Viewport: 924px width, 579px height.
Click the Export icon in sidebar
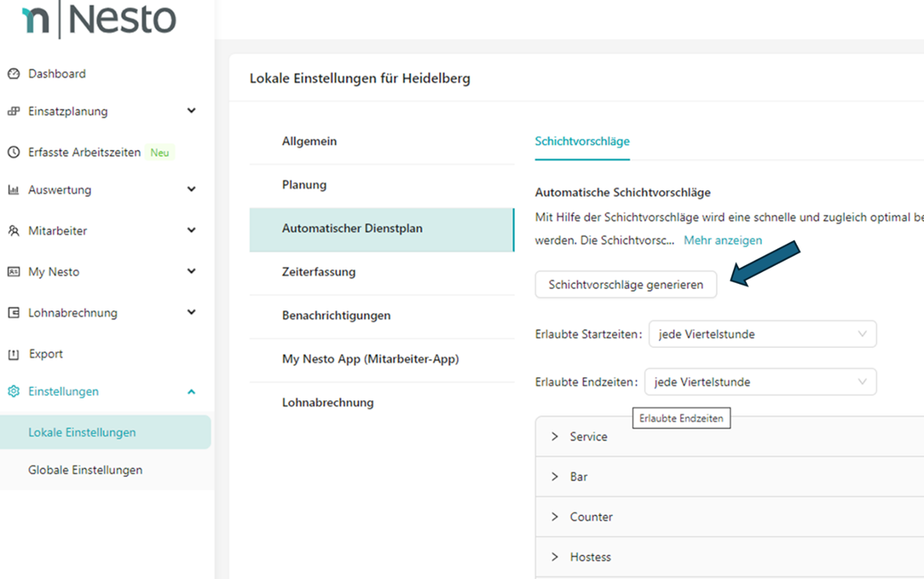pyautogui.click(x=13, y=354)
